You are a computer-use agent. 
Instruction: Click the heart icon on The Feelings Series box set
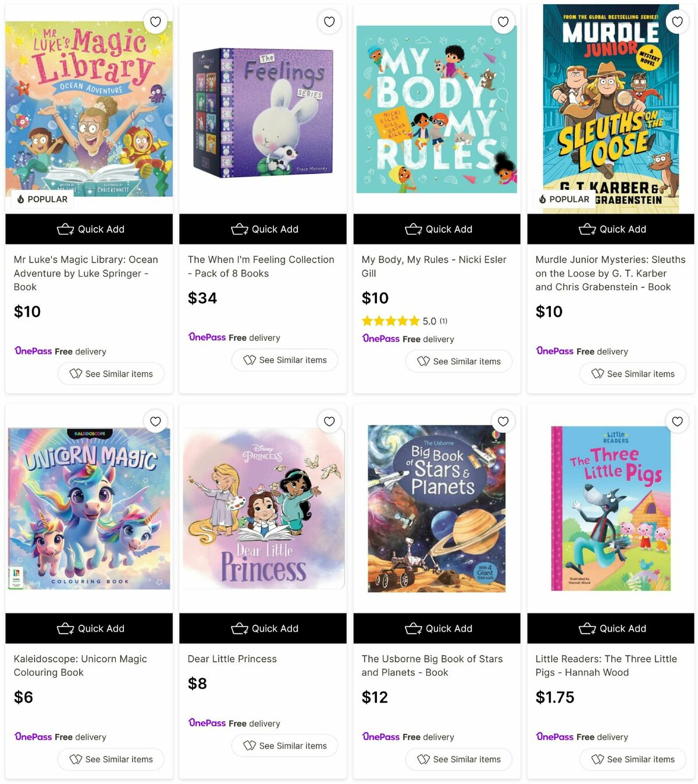click(x=329, y=22)
